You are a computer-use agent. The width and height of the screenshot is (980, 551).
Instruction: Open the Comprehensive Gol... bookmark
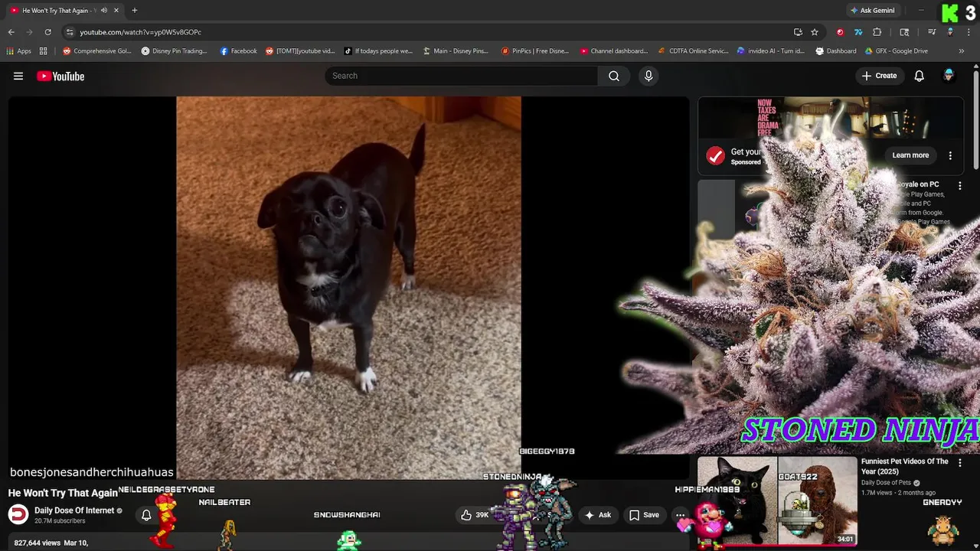click(x=97, y=51)
